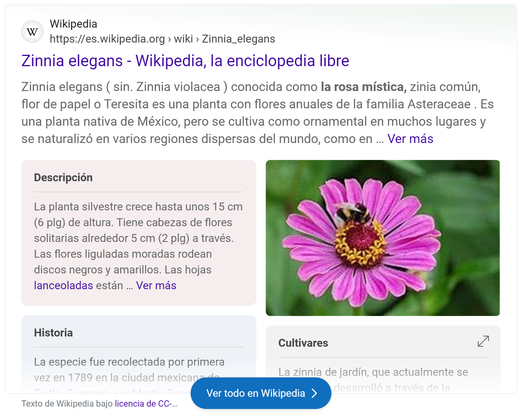
Task: Click the 'Texto de Wikipedia bajo' footer text
Action: (67, 403)
